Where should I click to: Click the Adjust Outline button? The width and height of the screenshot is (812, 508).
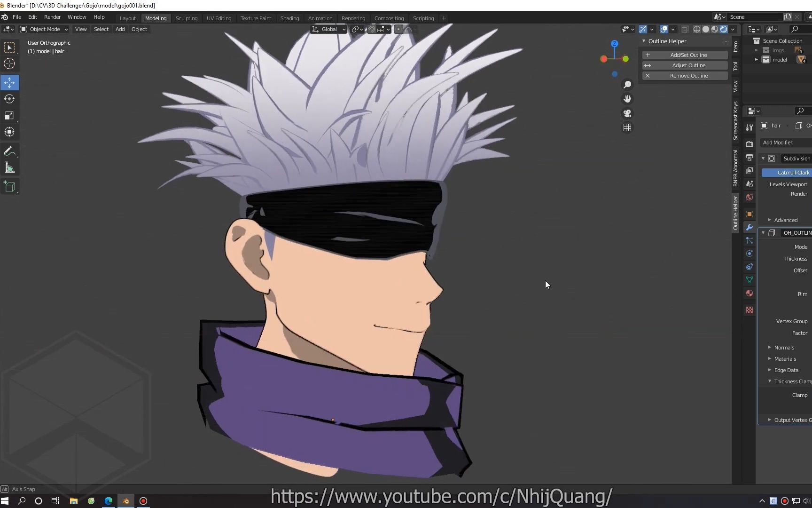[x=685, y=65]
